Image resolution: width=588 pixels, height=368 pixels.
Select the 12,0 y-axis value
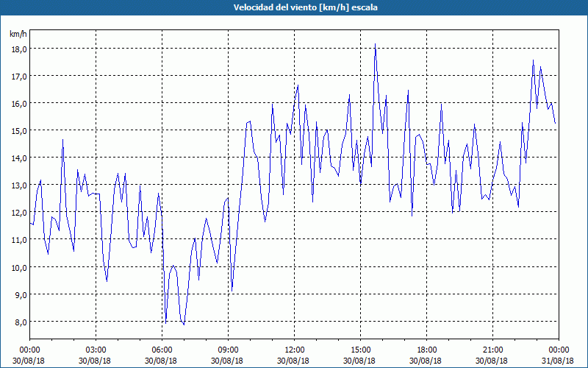[19, 213]
